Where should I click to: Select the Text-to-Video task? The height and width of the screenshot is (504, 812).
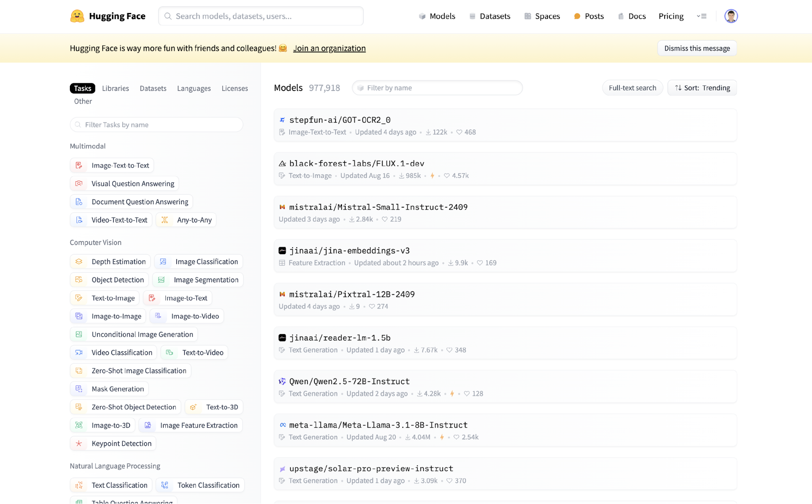194,353
